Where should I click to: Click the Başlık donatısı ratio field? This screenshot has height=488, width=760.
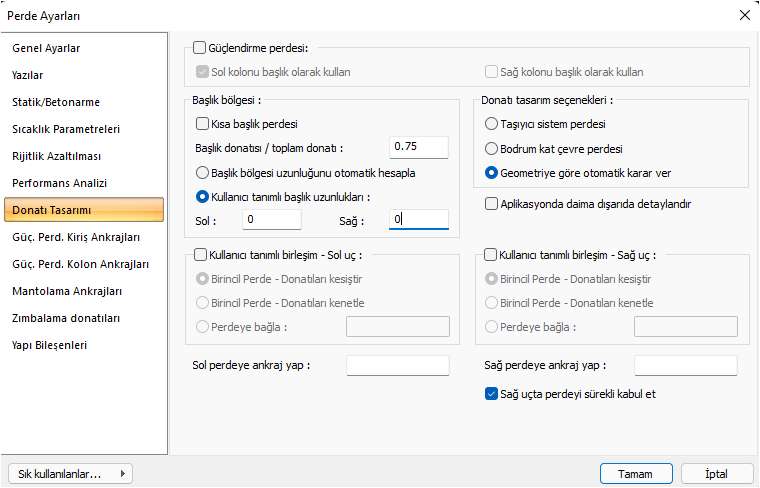[x=418, y=147]
